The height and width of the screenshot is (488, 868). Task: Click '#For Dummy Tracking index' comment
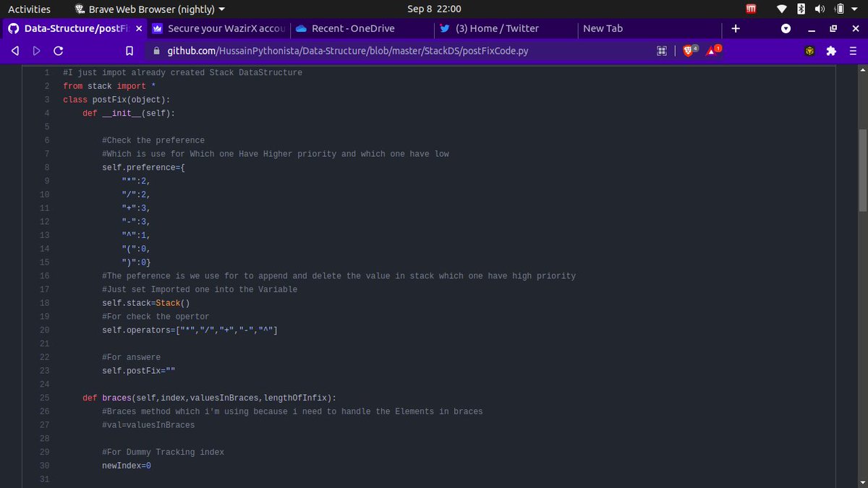tap(163, 452)
